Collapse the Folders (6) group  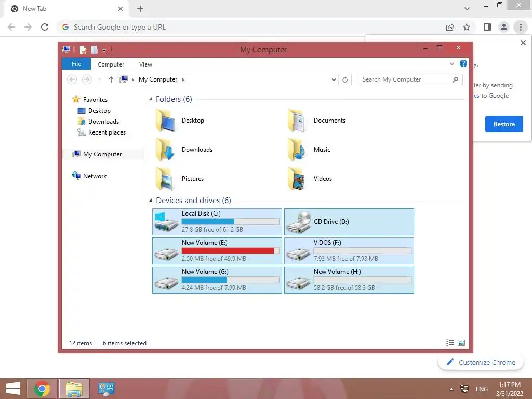(151, 99)
